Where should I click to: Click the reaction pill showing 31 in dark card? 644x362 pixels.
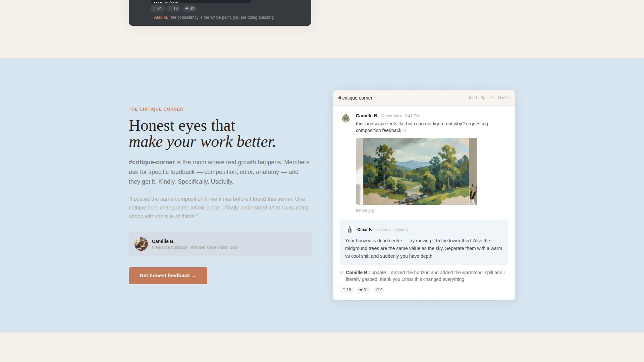tap(158, 9)
